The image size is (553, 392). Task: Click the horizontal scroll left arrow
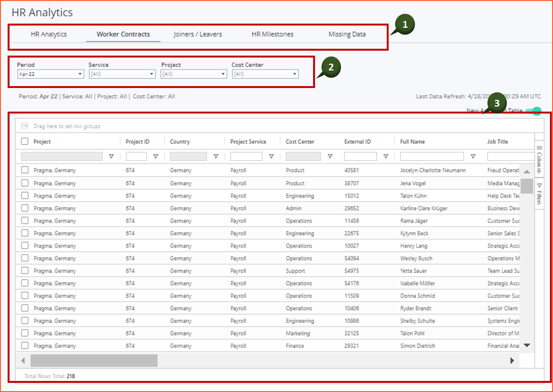coord(23,360)
